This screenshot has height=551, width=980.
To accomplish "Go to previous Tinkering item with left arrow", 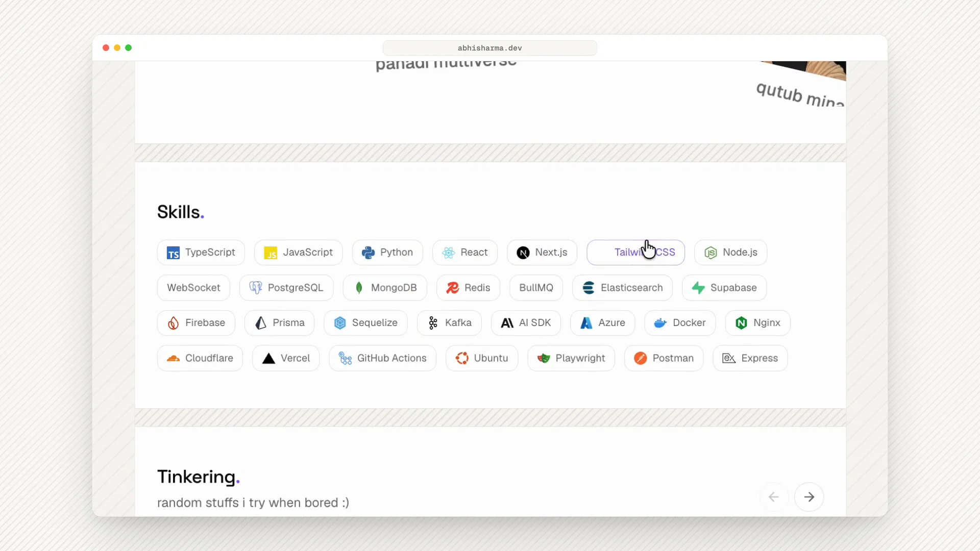I will (774, 497).
